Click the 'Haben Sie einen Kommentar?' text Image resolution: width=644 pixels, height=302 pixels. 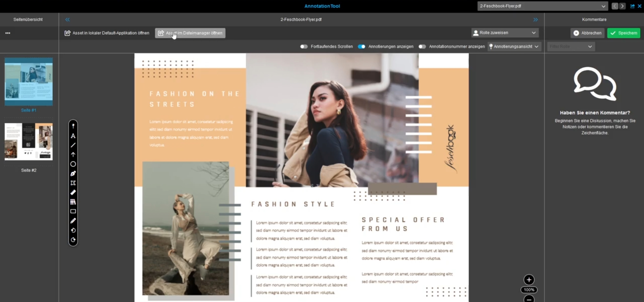595,113
